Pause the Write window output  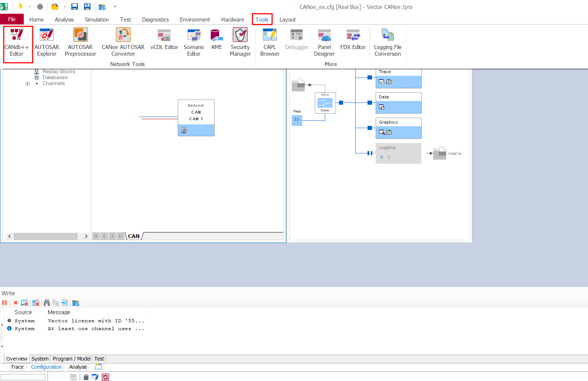[4, 303]
